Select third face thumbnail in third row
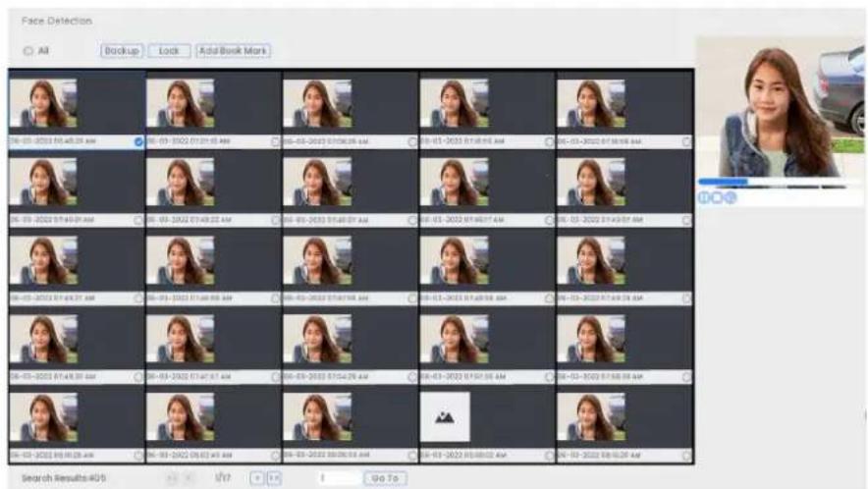868x489 pixels. [317, 260]
